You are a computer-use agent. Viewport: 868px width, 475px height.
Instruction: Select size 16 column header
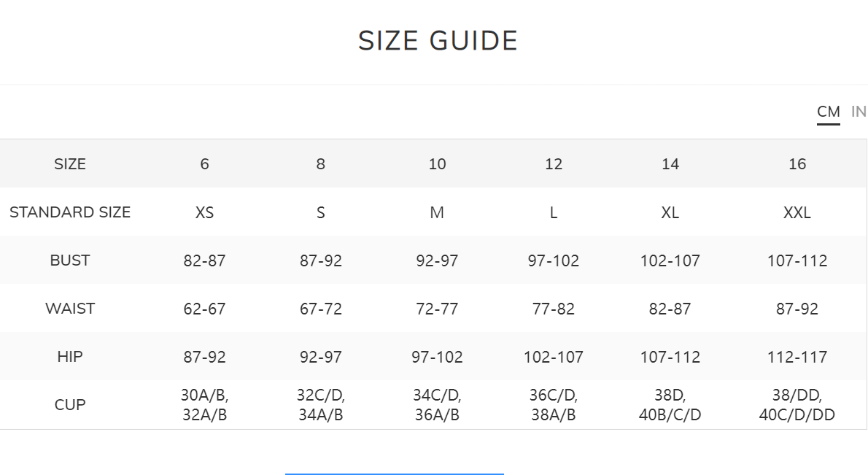797,164
